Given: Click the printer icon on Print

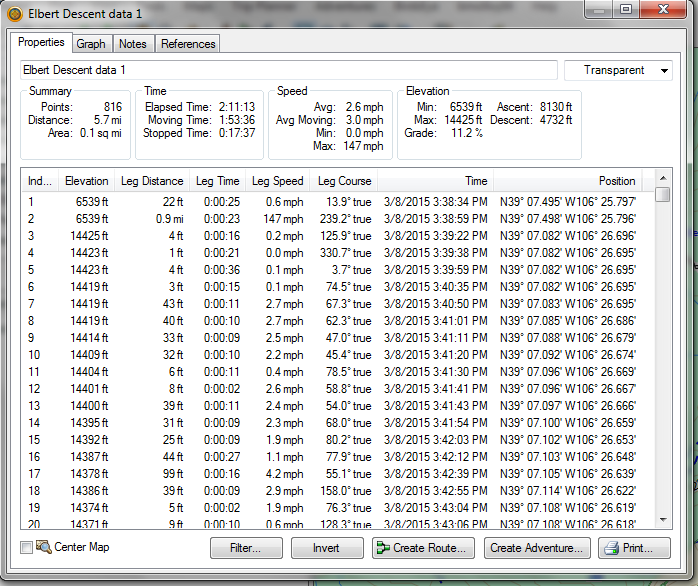Looking at the screenshot, I should (612, 548).
